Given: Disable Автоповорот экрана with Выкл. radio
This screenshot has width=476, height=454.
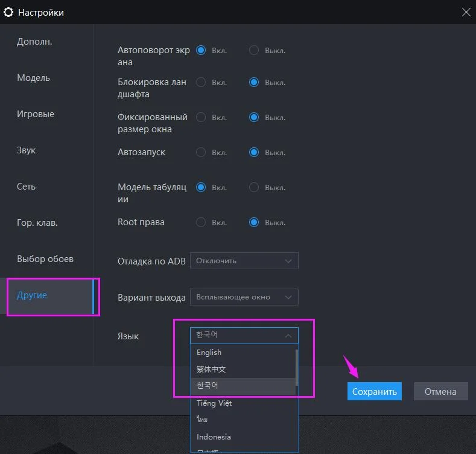Looking at the screenshot, I should [254, 50].
